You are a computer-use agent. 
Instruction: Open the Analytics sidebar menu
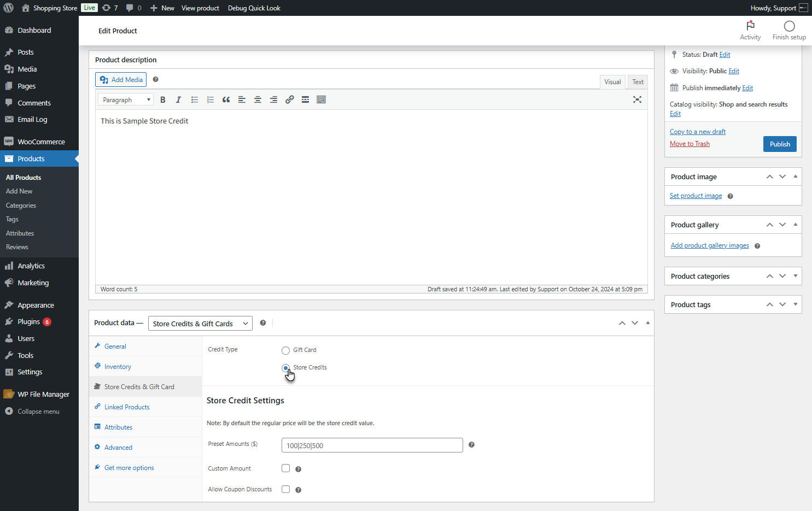[x=39, y=266]
